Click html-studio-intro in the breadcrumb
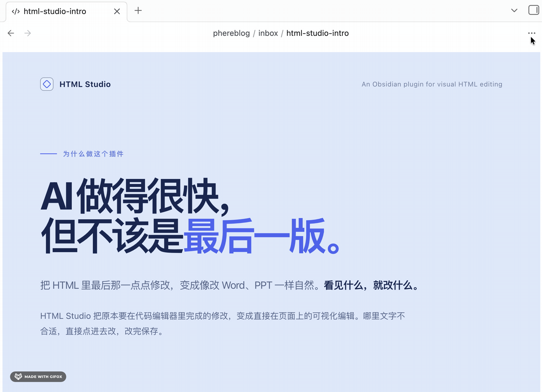The image size is (542, 392). click(317, 33)
